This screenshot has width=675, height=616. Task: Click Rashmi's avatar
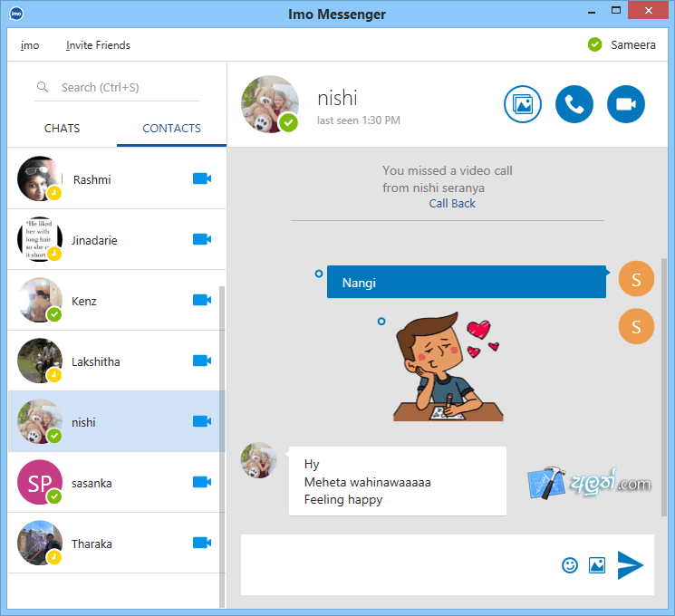point(40,178)
